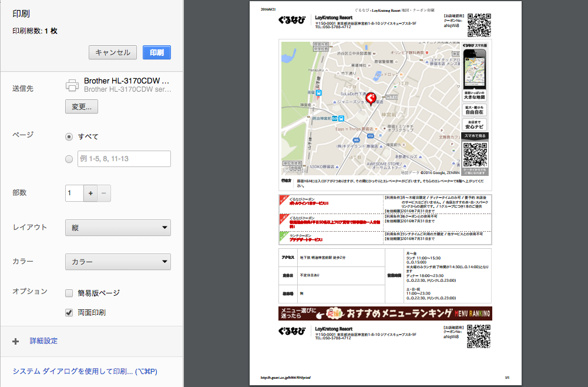Screen dimensions: 588x387
Task: Click the second red coupon ribbon icon
Action: pos(284,218)
